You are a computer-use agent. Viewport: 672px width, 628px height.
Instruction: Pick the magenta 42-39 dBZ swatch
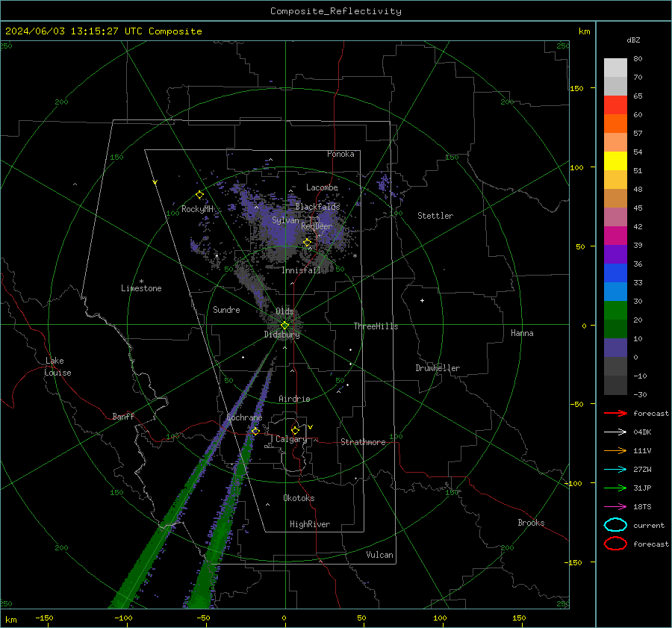[x=615, y=236]
